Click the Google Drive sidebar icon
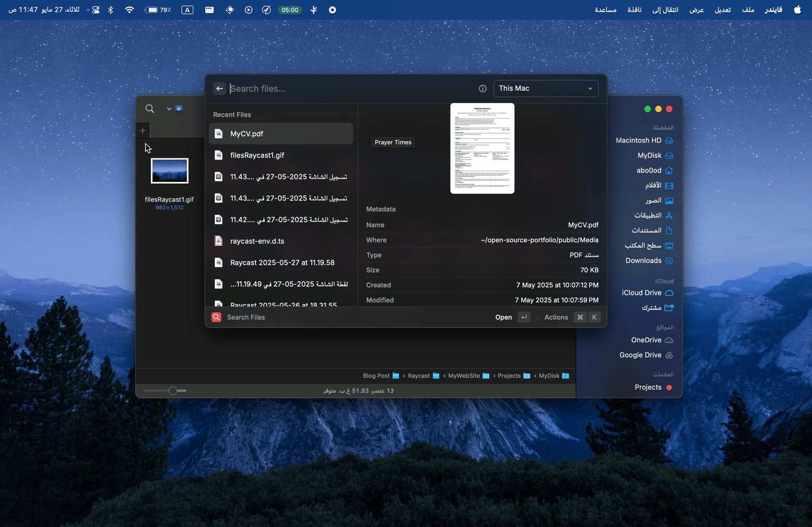The width and height of the screenshot is (812, 527). coord(669,355)
